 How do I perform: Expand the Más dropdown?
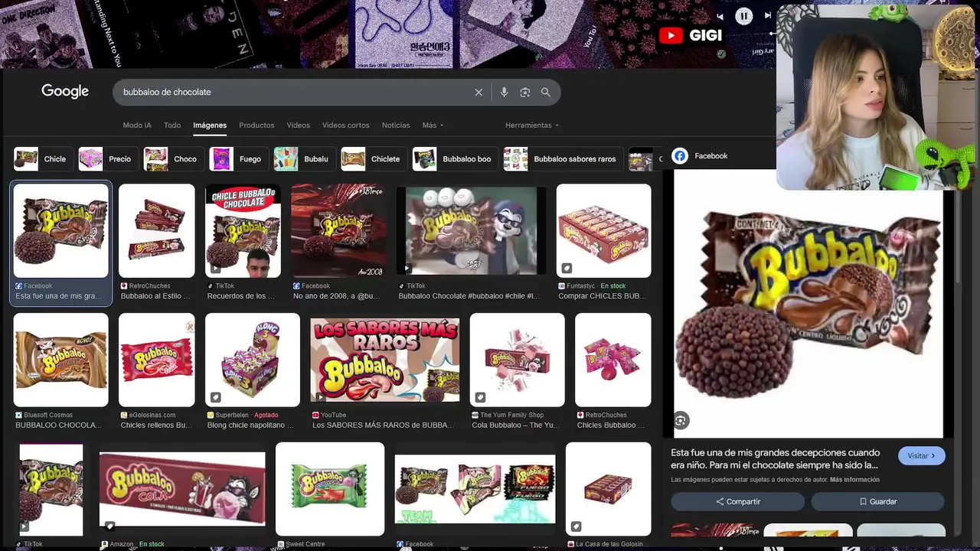pos(433,126)
